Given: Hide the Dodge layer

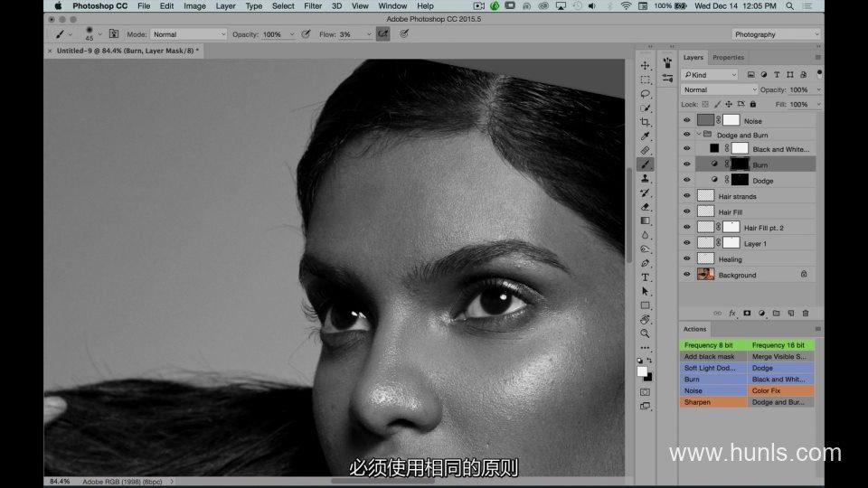Looking at the screenshot, I should (687, 180).
